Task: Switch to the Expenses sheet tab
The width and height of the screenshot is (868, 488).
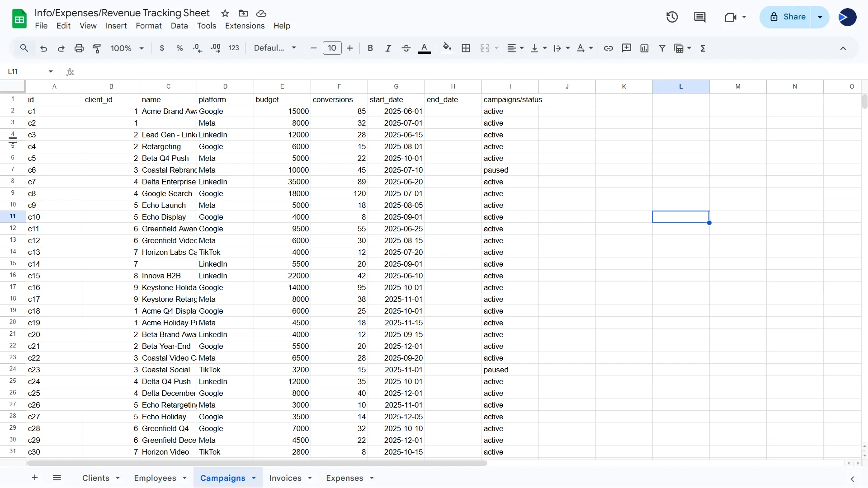Action: pos(344,478)
